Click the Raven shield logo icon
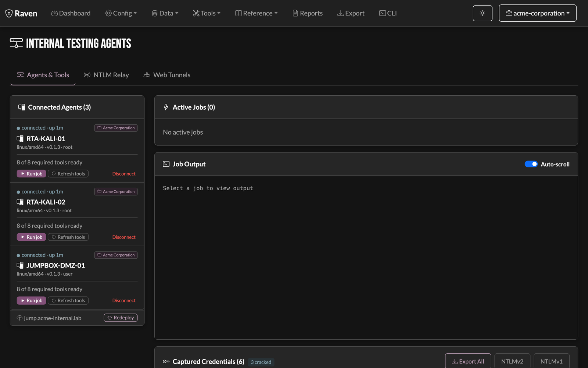The width and height of the screenshot is (588, 368). (9, 14)
